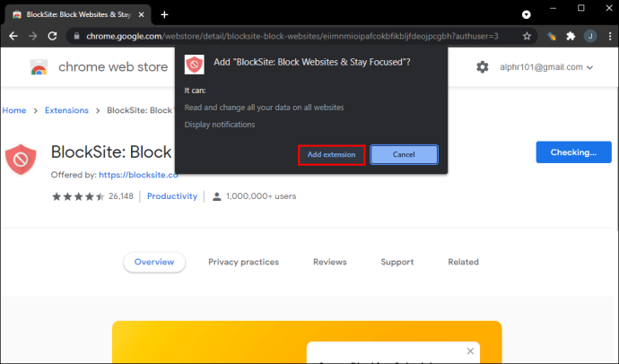Close the preview card with the X

470,351
